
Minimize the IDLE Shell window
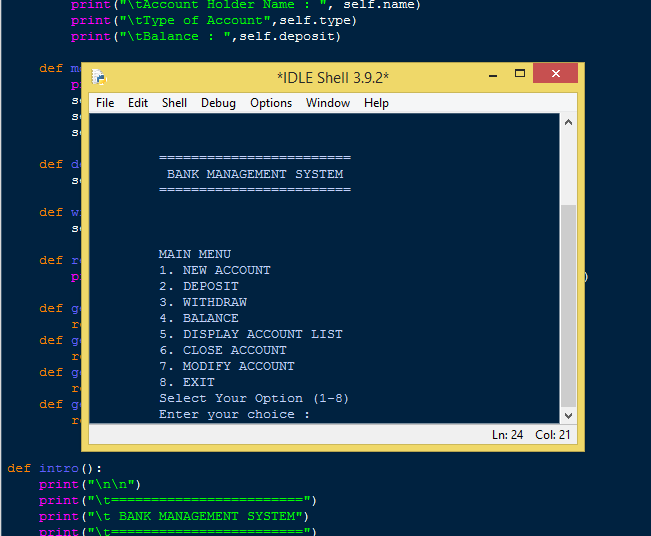tap(493, 74)
